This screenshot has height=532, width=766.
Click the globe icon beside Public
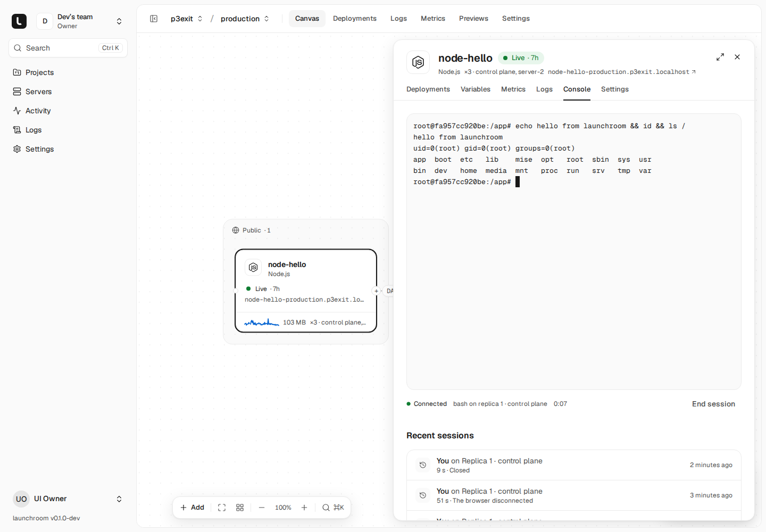(x=236, y=230)
